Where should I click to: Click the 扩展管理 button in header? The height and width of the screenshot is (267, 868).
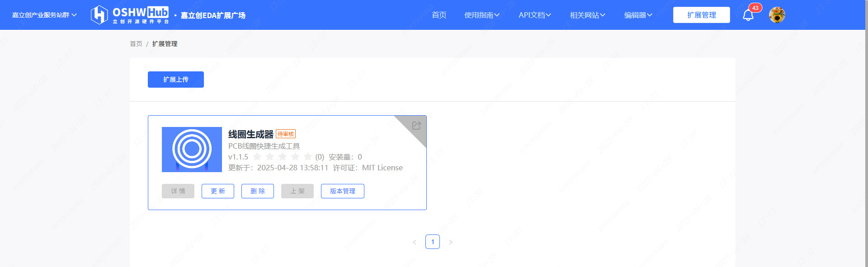pos(701,15)
